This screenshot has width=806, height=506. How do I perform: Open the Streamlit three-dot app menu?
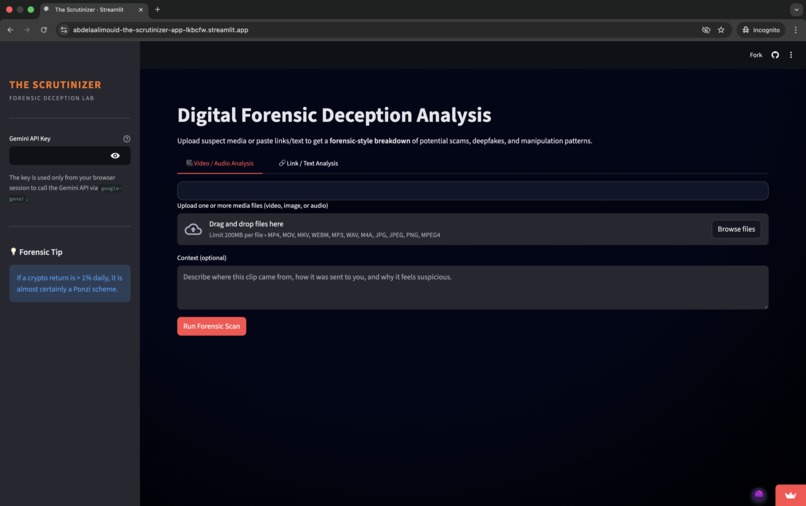click(x=791, y=55)
